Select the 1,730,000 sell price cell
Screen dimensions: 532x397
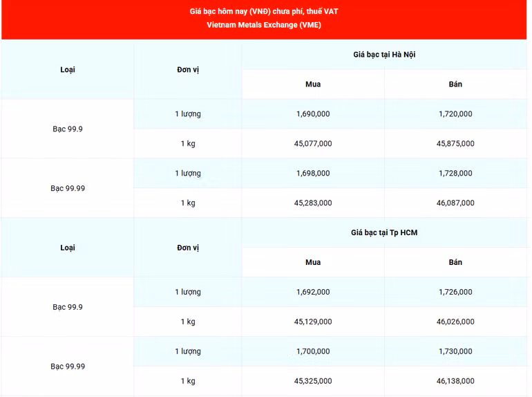[455, 351]
